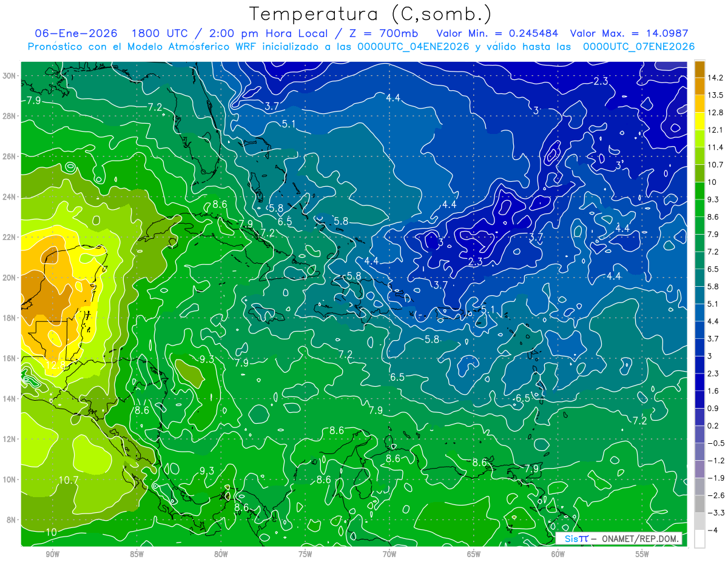Click the legend value "14.2"
This screenshot has height=562, width=728.
[716, 78]
